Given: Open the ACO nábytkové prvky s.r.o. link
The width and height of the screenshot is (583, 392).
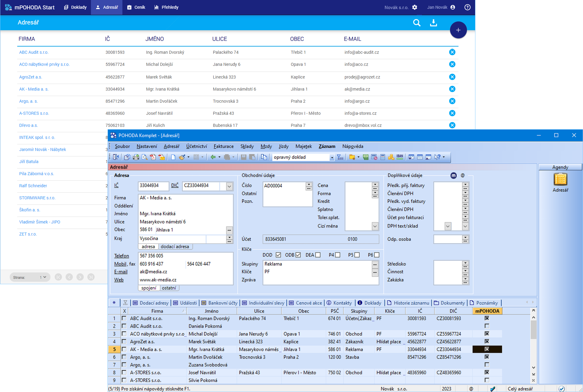Looking at the screenshot, I should pos(44,64).
